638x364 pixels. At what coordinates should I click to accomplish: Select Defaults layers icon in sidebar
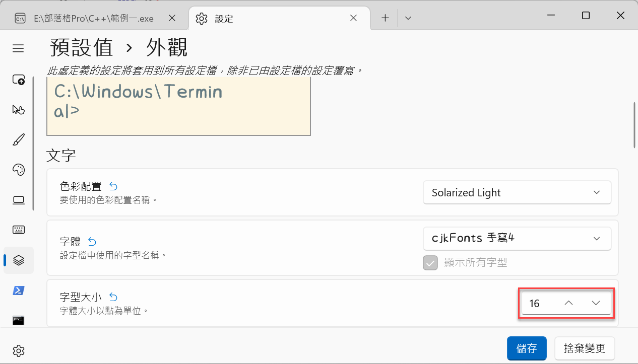pos(19,260)
